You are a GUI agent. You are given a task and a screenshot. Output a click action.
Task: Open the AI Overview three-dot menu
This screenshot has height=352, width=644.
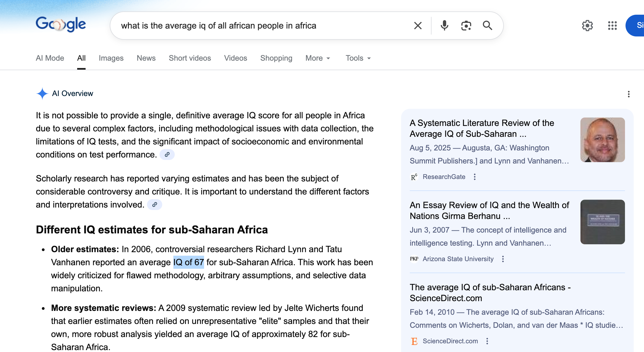[x=629, y=94]
